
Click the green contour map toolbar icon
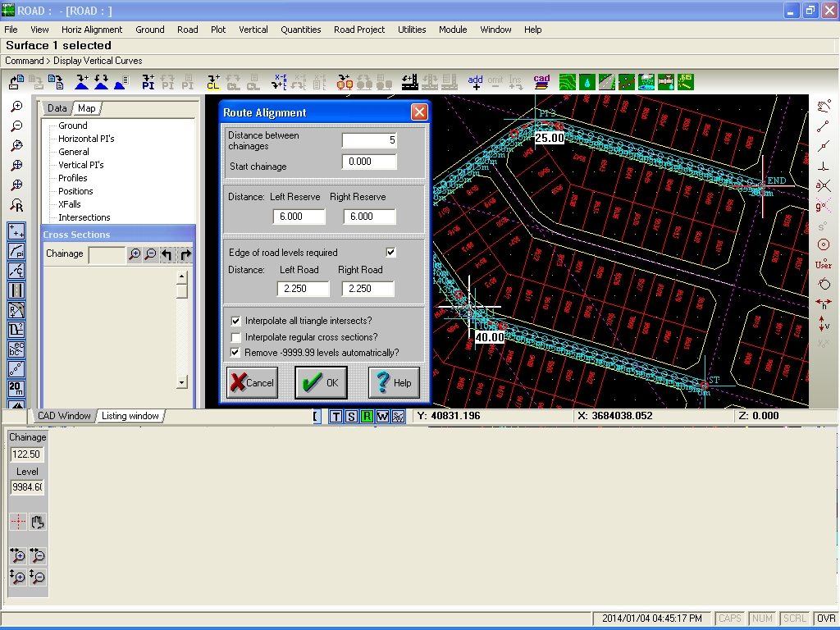point(568,82)
